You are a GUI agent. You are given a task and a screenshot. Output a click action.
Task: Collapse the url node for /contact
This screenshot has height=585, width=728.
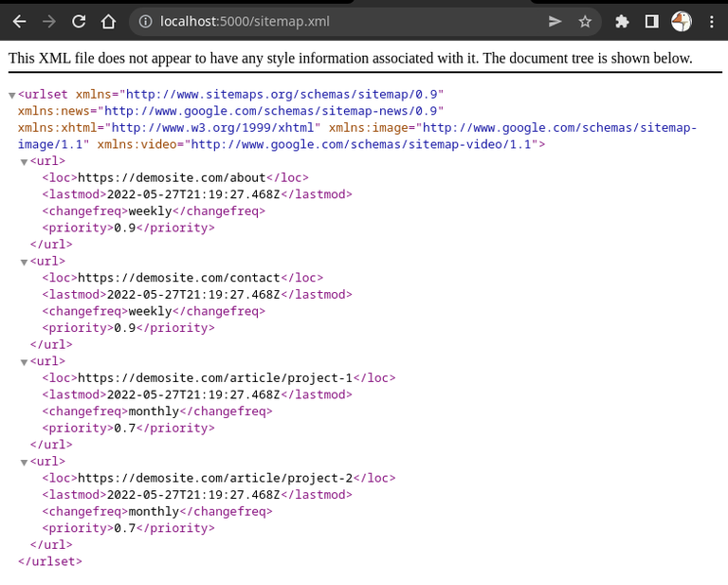tap(24, 263)
